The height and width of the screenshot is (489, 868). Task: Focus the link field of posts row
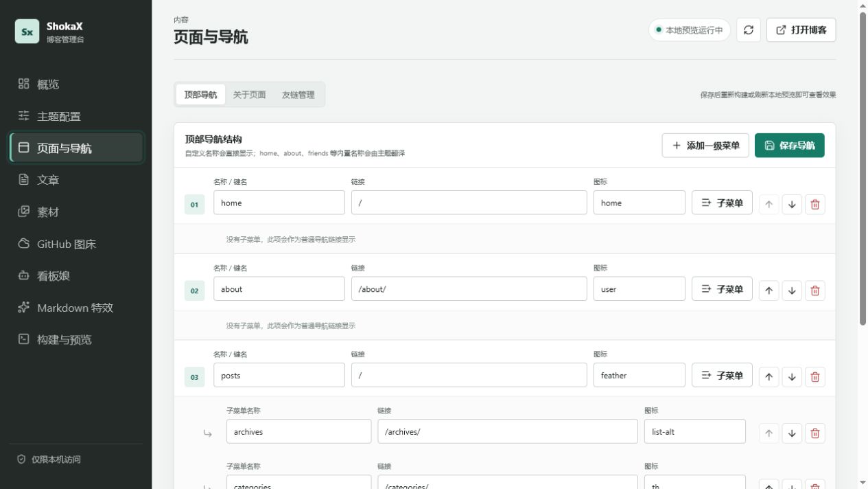pyautogui.click(x=469, y=376)
